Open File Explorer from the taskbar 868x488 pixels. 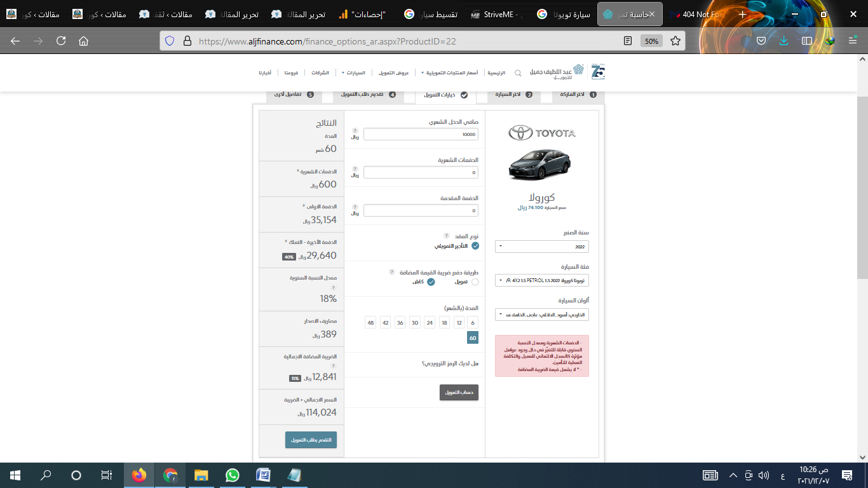coord(201,475)
